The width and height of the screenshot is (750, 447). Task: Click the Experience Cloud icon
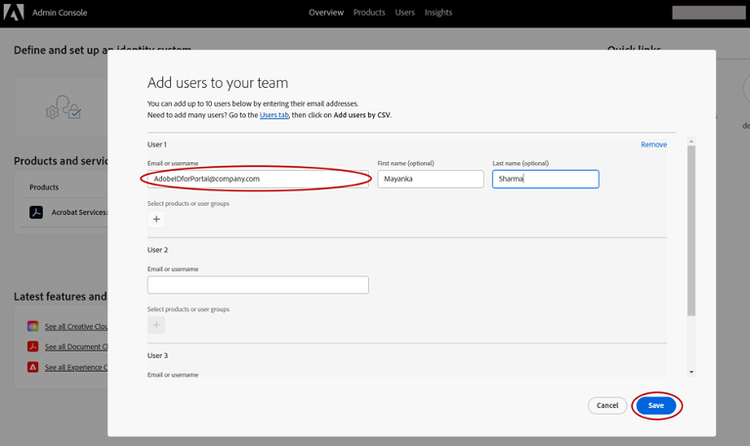pos(33,367)
